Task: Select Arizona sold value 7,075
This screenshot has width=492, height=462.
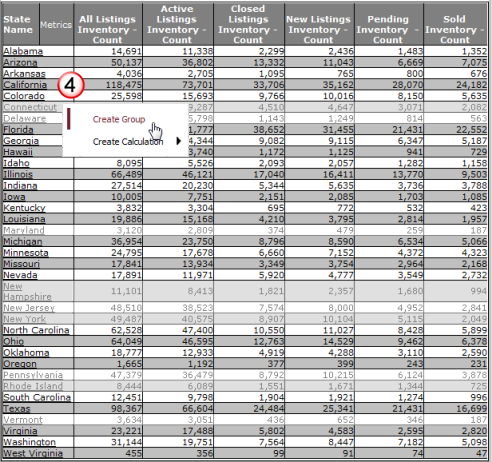Action: [x=474, y=62]
